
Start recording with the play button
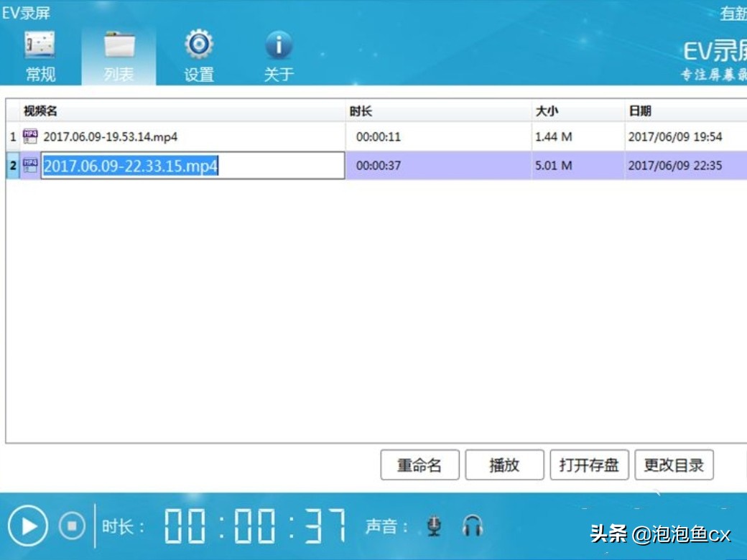pyautogui.click(x=29, y=526)
